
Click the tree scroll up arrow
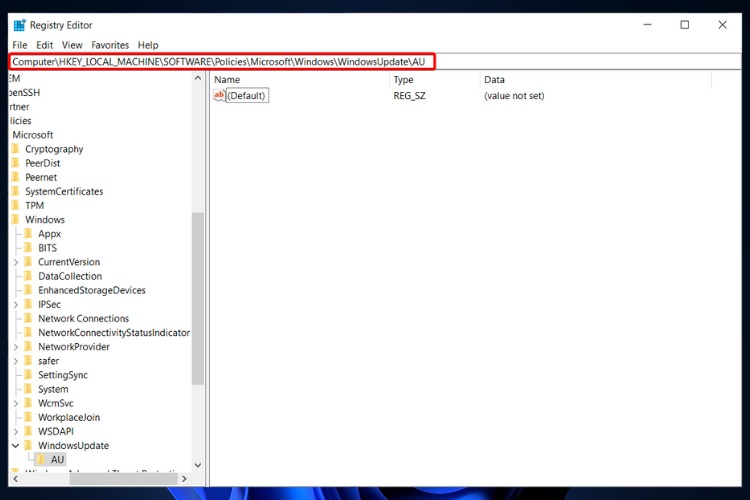click(198, 78)
